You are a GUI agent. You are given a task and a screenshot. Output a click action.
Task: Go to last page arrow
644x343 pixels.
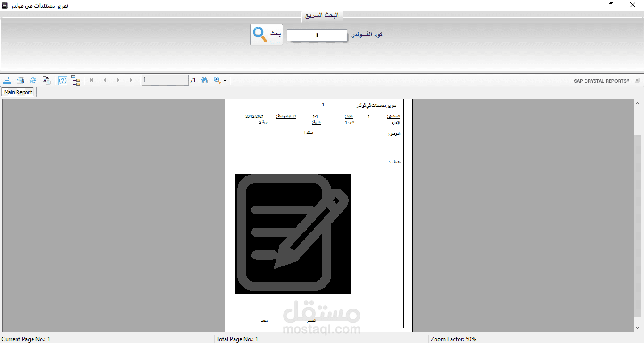point(132,80)
